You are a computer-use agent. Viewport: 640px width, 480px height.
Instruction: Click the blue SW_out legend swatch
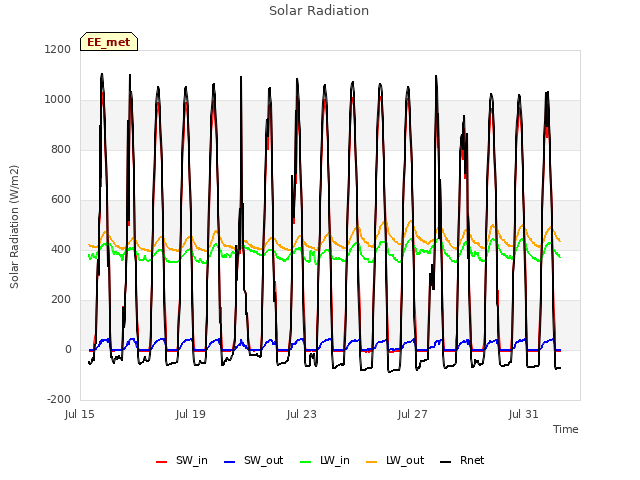[x=230, y=462]
